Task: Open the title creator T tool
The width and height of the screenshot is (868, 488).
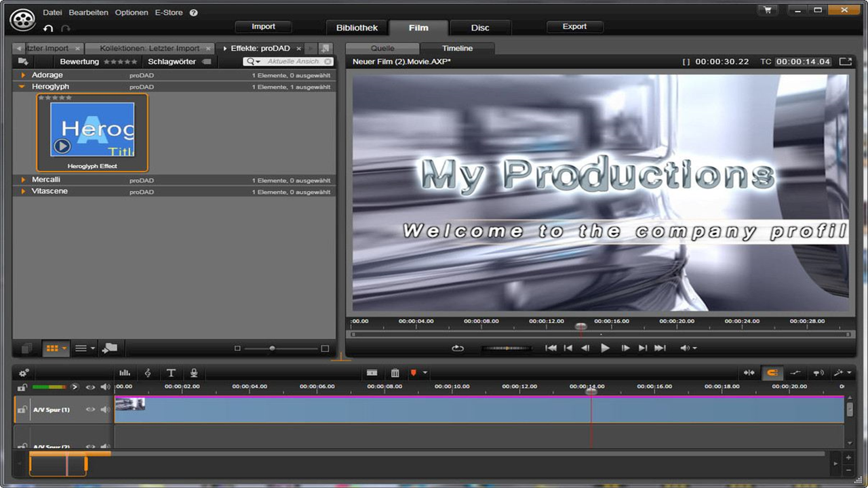Action: point(171,373)
